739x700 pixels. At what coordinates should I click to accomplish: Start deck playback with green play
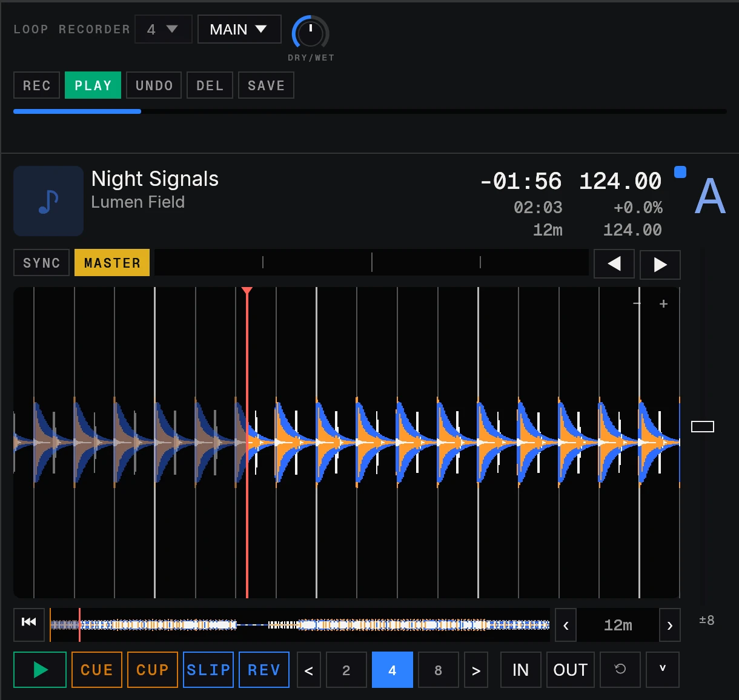point(40,670)
